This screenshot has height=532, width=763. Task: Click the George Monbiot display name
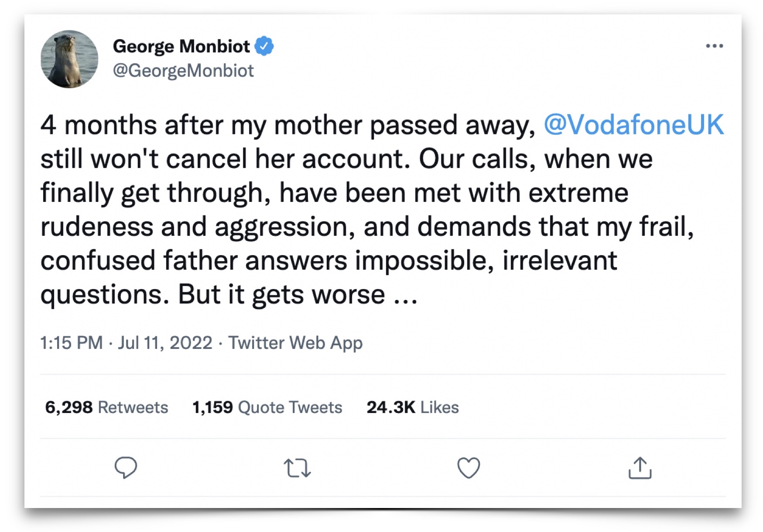[x=181, y=46]
